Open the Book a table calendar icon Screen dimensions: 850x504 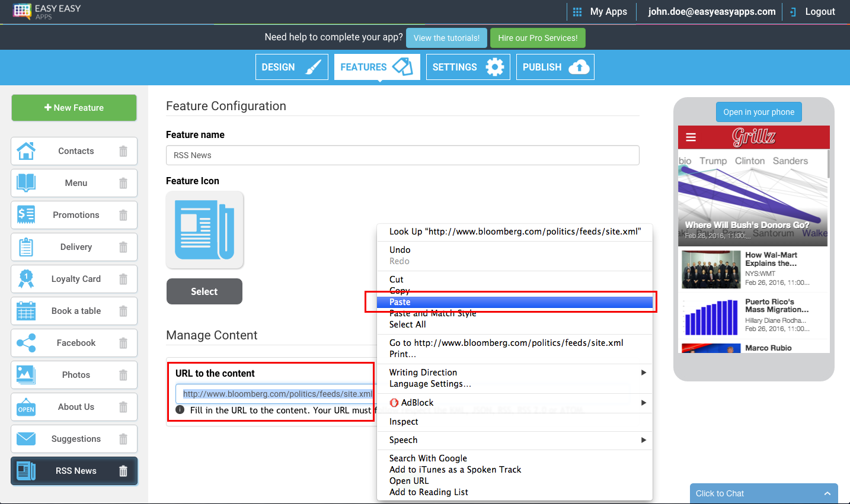(25, 311)
